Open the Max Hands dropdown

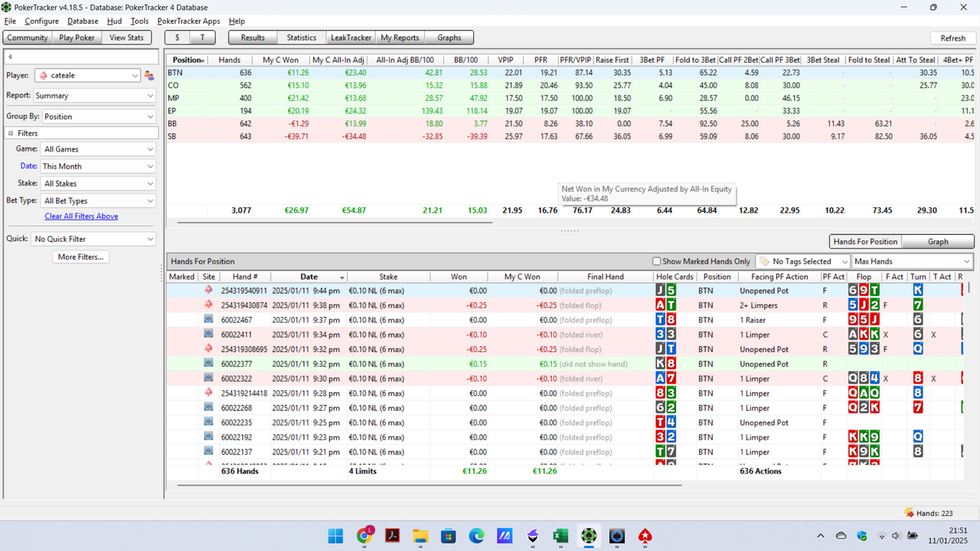coord(913,262)
